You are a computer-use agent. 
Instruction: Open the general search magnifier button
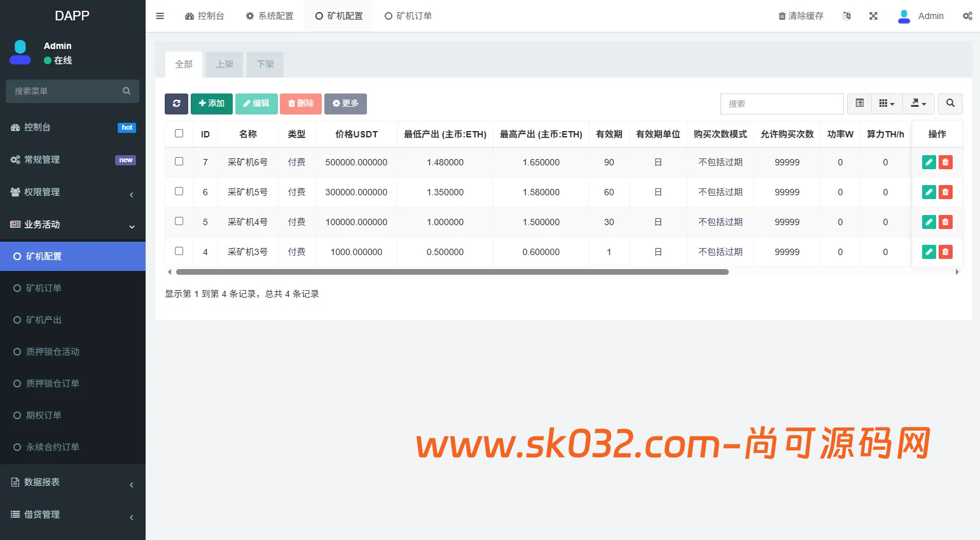pos(950,104)
